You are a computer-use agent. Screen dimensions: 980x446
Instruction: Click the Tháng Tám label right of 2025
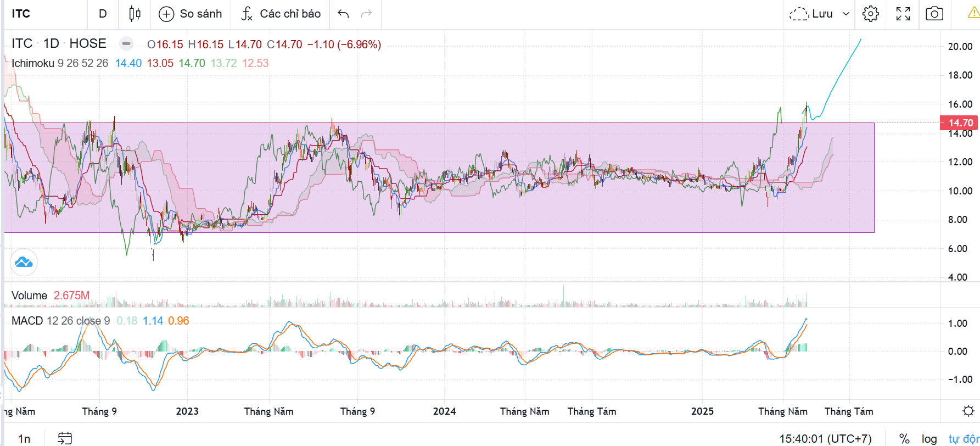[x=849, y=411]
